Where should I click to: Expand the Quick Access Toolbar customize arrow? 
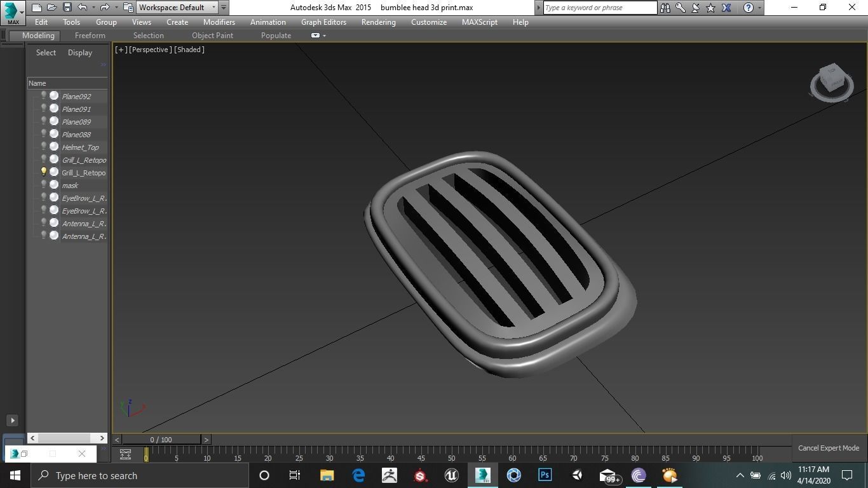(x=224, y=8)
